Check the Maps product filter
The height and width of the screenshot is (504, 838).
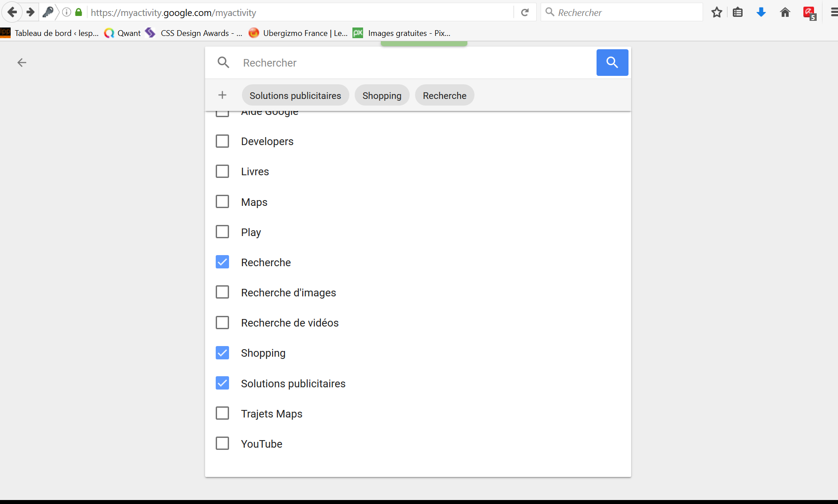(222, 201)
